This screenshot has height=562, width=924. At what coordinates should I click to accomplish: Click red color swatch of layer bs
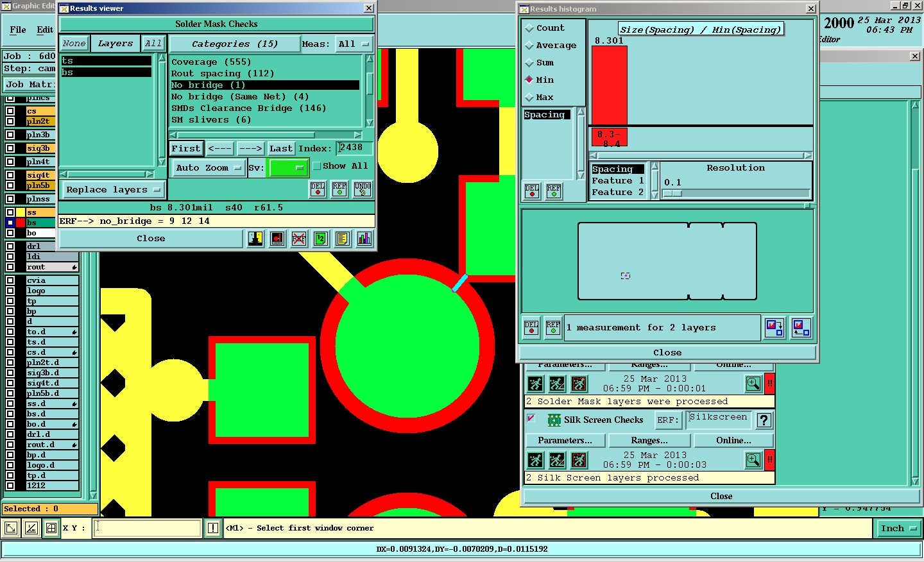21,223
